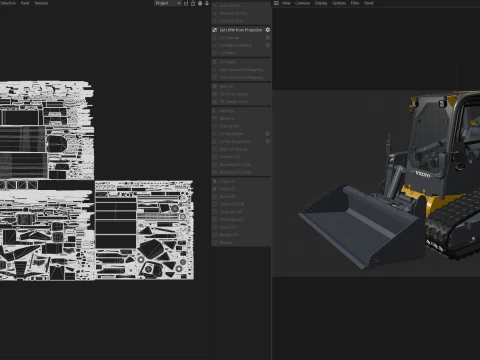
Task: Open the Display menu
Action: [x=321, y=3]
